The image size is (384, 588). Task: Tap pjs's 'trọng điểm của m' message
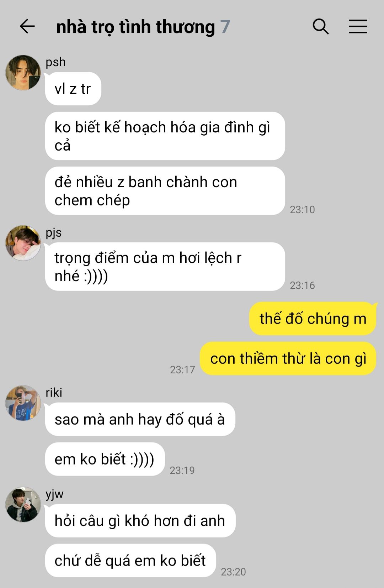pos(165,267)
